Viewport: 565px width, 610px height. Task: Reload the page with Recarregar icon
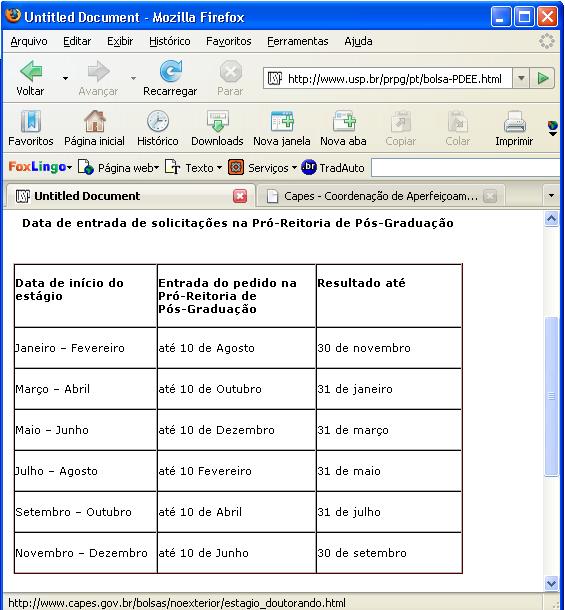(170, 71)
